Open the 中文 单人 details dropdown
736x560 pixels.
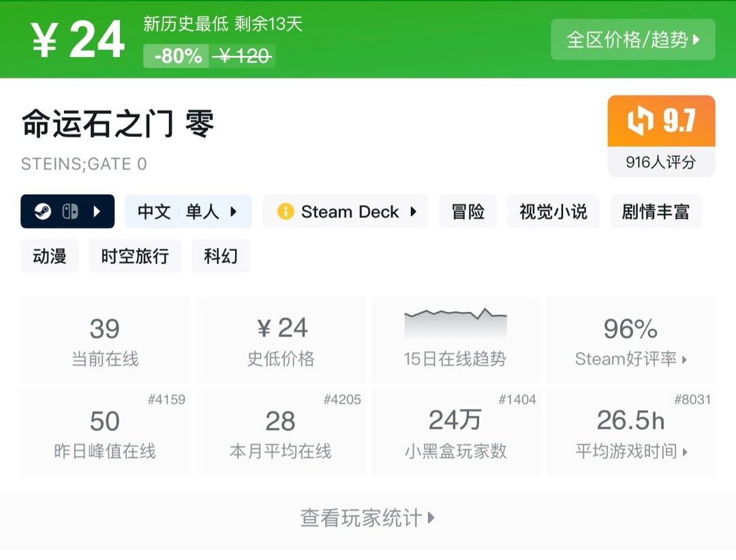[x=188, y=212]
